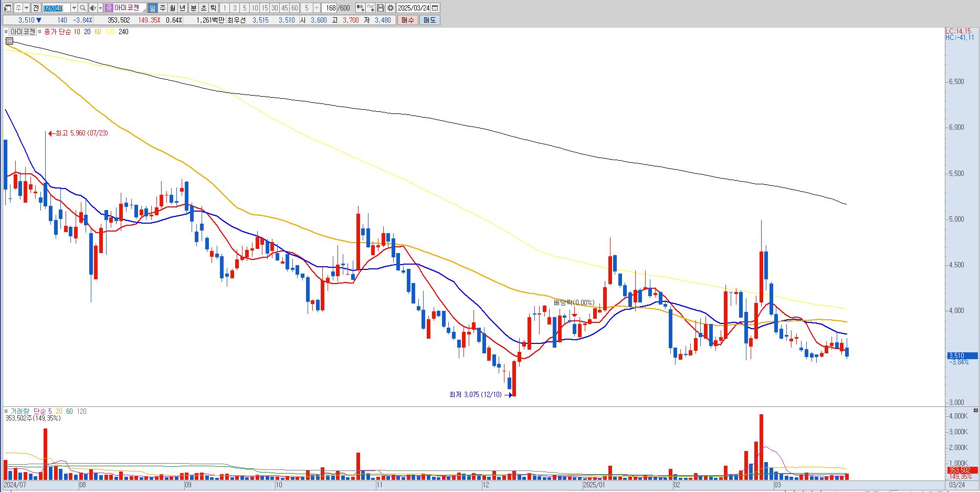
Task: Edit the bar count field showing 168
Action: tap(329, 8)
